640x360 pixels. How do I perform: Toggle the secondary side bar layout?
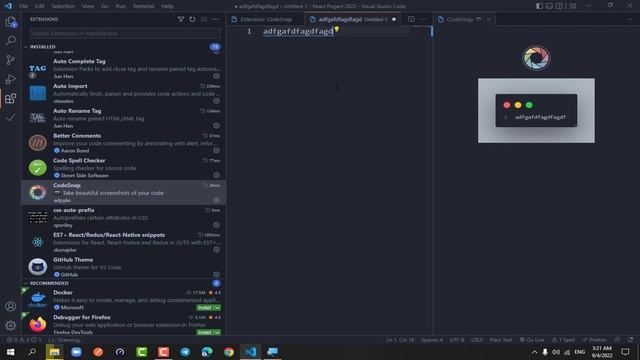point(559,6)
